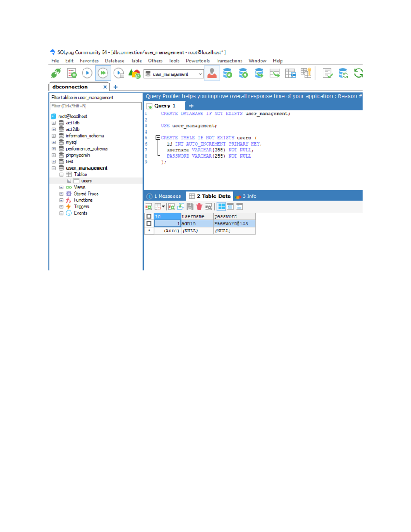This screenshot has width=411, height=532.
Task: Open the Powertools menu
Action: coord(198,61)
